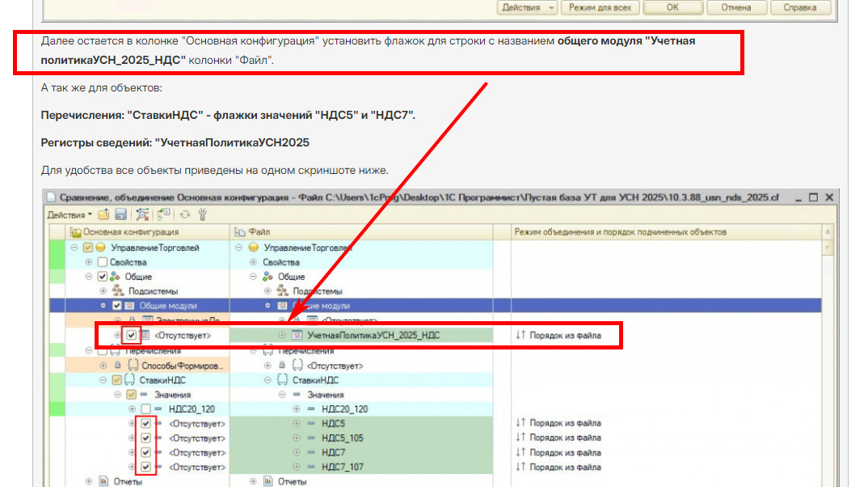Click the Отмена button
Screen dimensions: 868x487
point(735,8)
